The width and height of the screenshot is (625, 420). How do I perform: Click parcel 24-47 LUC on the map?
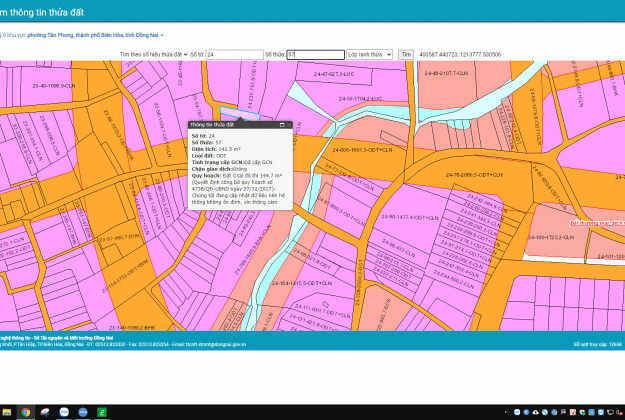335,74
